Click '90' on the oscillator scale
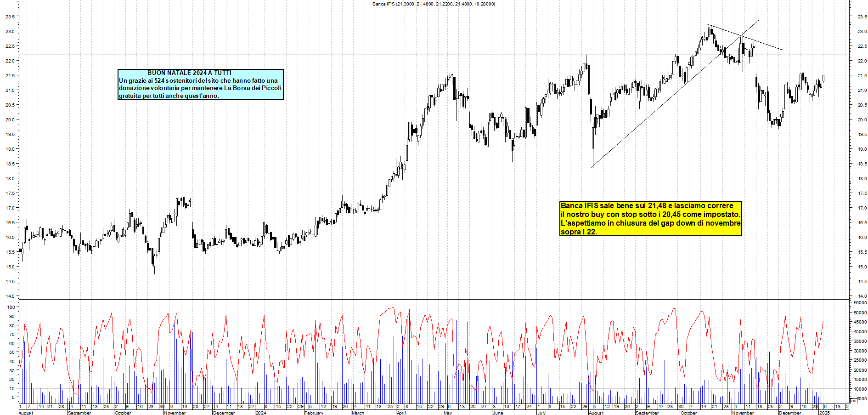Screen dimensions: 868x415 [x=12, y=316]
